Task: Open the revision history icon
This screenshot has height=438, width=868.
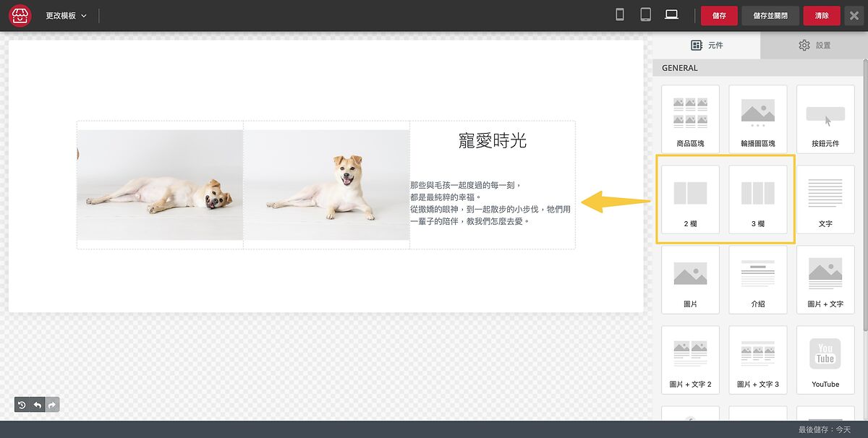Action: (x=22, y=405)
